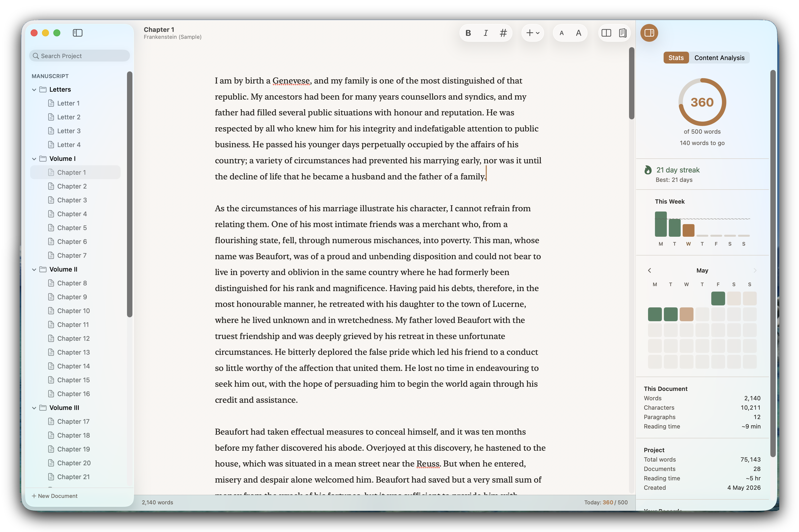Collapse the Letters folder
Image resolution: width=799 pixels, height=532 pixels.
[34, 89]
